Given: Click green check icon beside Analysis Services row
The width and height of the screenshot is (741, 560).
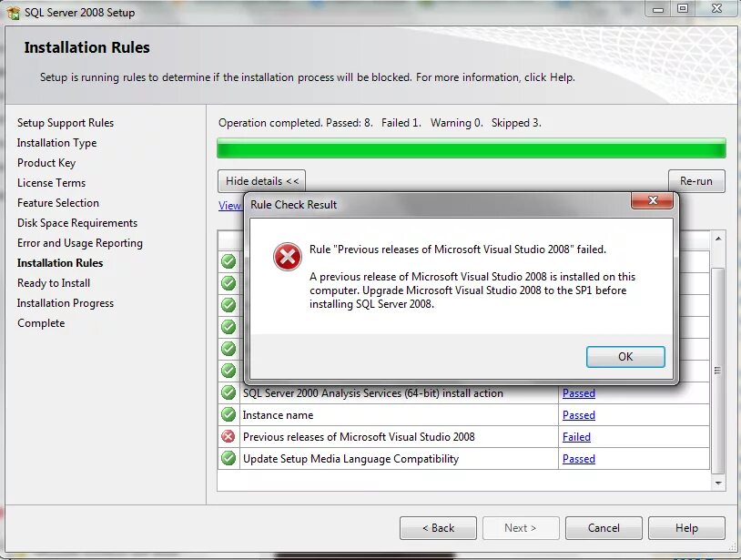Looking at the screenshot, I should pos(228,392).
